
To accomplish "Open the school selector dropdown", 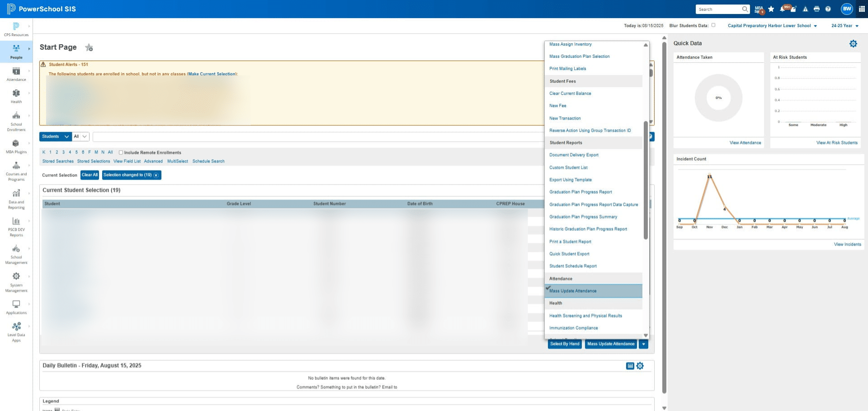I will 772,26.
